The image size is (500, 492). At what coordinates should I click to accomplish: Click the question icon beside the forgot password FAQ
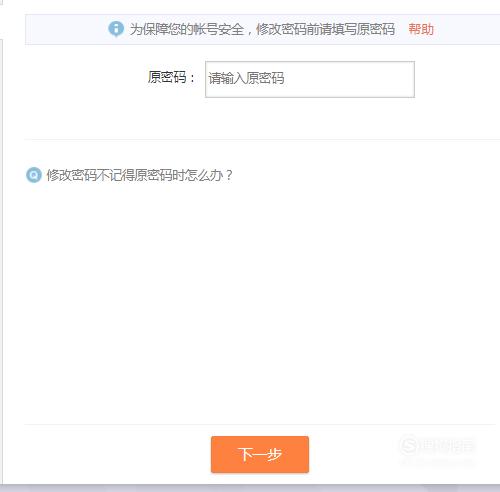[34, 175]
